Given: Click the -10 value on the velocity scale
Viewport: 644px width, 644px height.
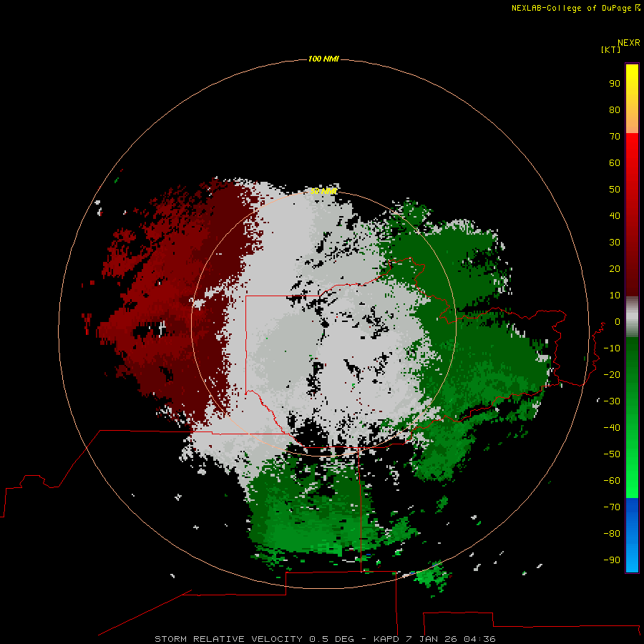Looking at the screenshot, I should pyautogui.click(x=612, y=348).
